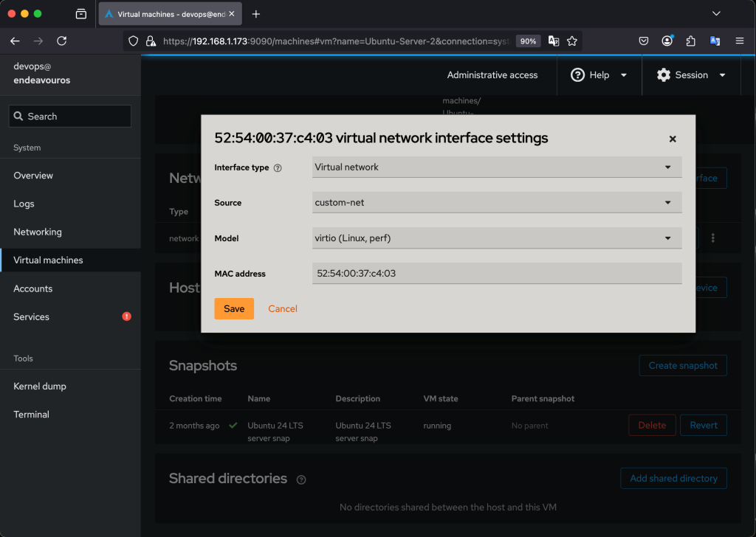756x537 pixels.
Task: Open the Help menu
Action: (x=599, y=75)
